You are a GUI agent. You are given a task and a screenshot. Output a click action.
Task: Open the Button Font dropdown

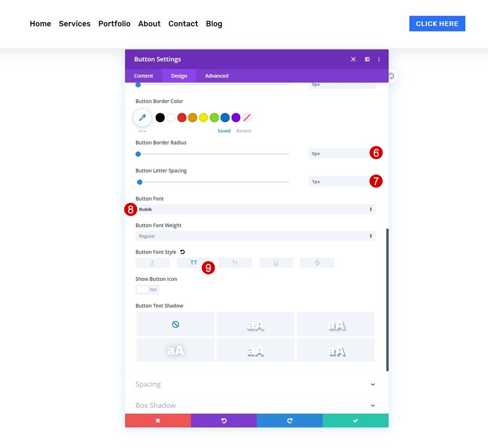256,210
